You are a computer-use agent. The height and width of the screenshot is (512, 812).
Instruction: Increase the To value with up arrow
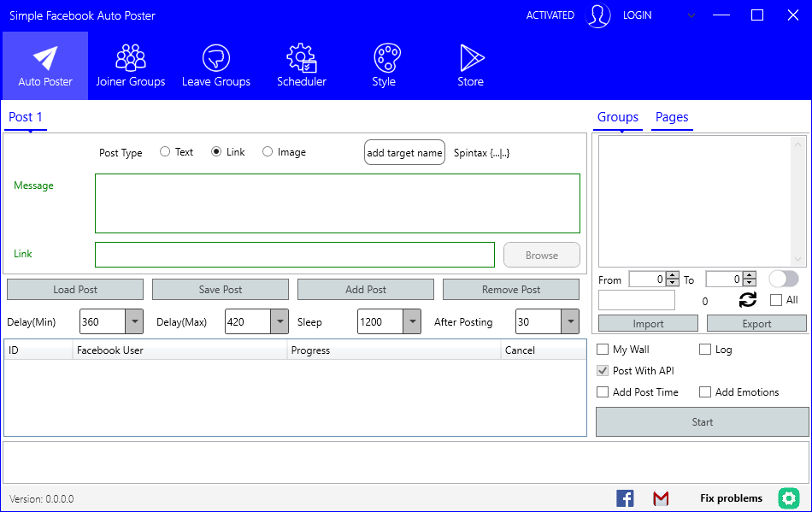750,275
